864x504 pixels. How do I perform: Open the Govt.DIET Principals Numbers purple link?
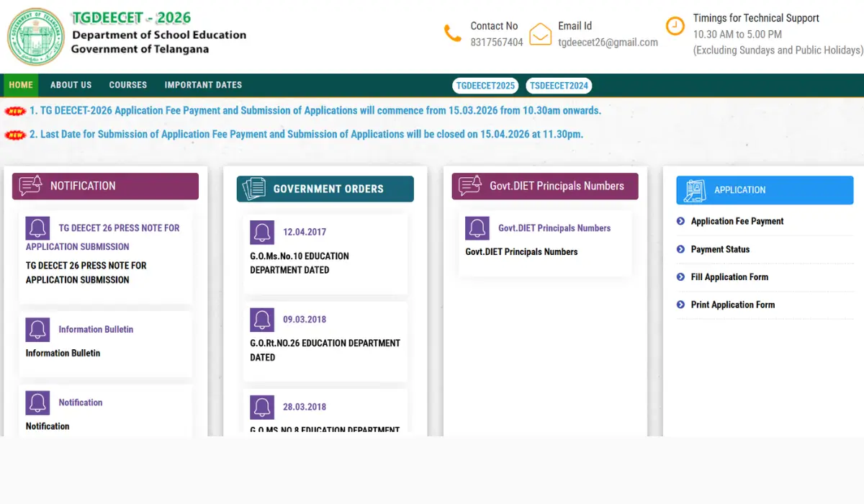point(554,228)
